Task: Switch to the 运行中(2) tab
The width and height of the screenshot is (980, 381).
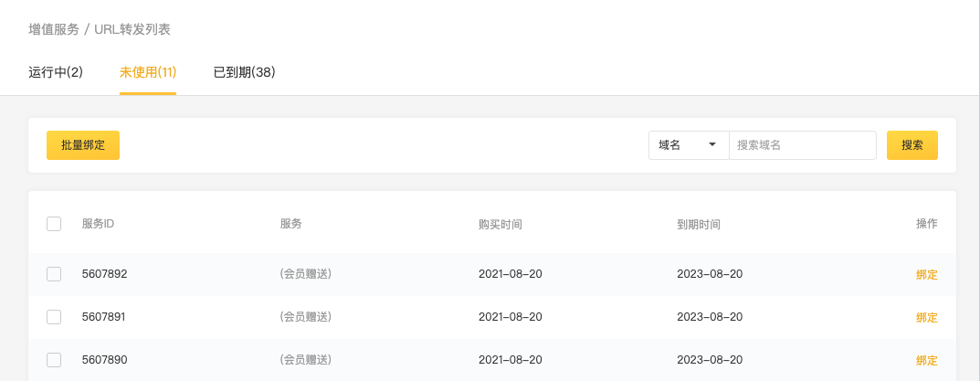Action: pos(56,72)
